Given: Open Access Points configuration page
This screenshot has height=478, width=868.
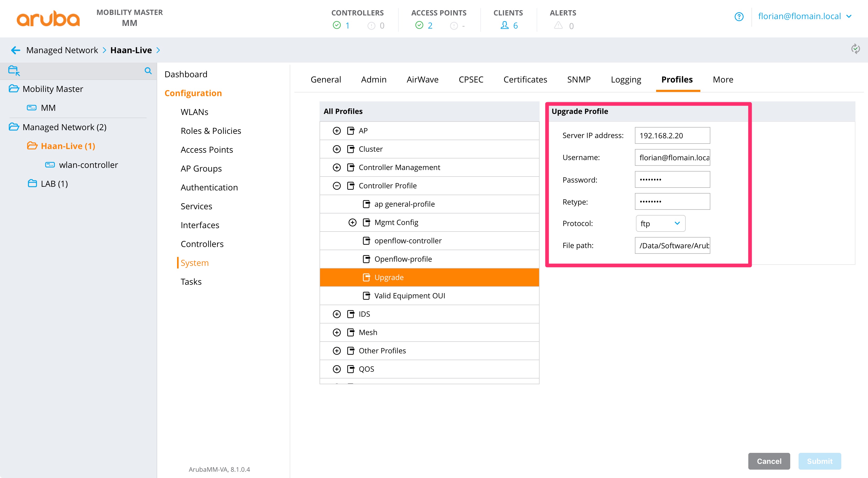Looking at the screenshot, I should (x=207, y=150).
